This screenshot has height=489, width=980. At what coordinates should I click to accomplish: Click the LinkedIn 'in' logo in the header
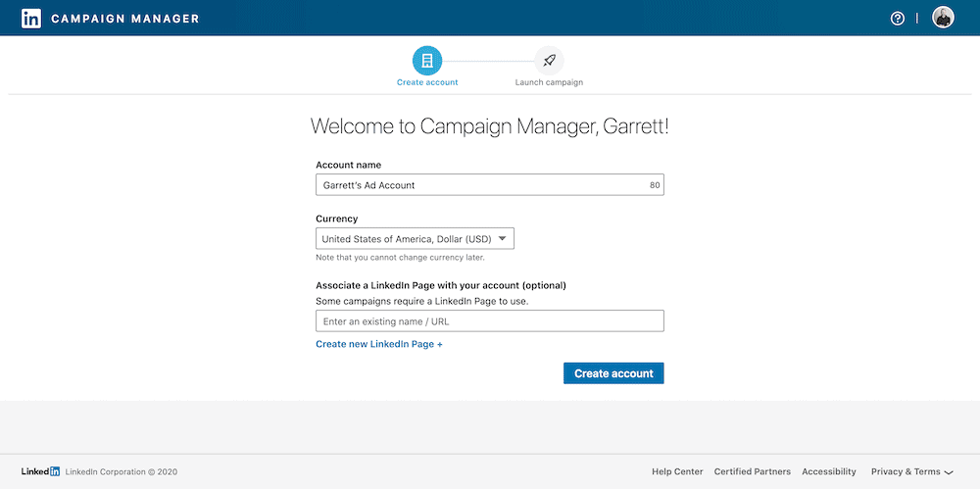[31, 19]
